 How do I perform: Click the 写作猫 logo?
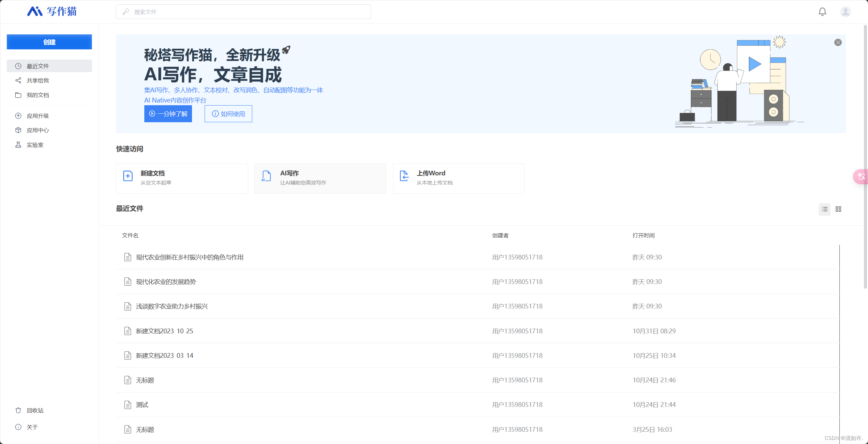point(52,12)
